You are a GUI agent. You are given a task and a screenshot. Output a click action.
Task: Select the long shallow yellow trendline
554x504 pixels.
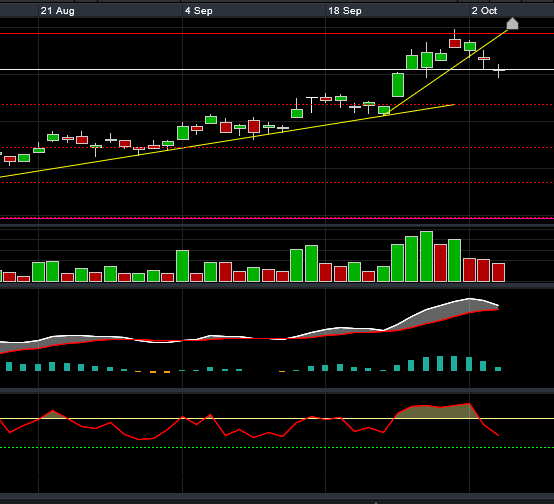(x=226, y=141)
